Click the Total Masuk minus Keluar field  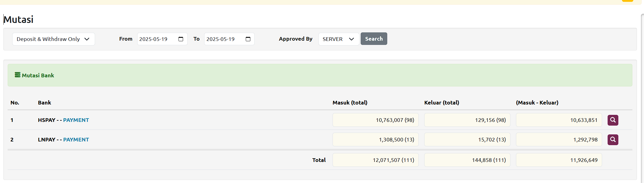559,160
